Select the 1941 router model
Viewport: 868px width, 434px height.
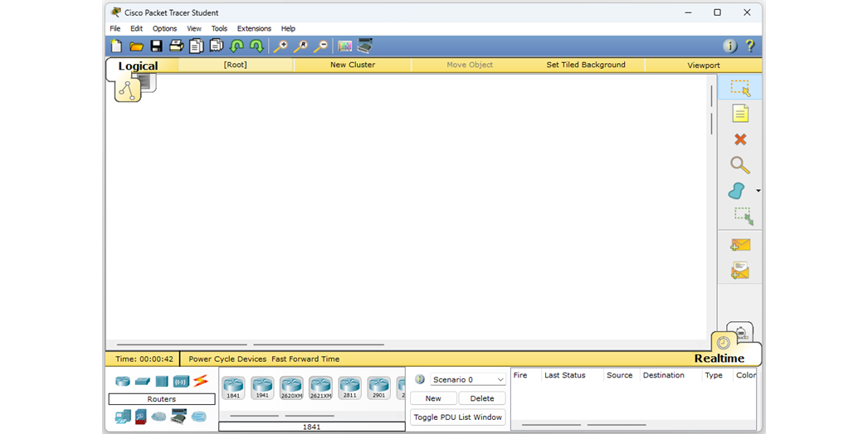click(x=262, y=387)
